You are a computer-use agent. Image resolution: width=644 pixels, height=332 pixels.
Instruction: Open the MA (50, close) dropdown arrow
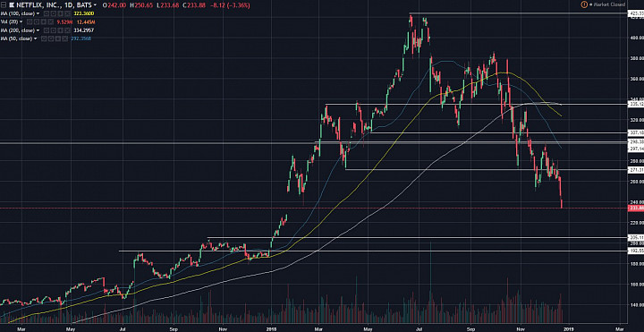[x=35, y=38]
